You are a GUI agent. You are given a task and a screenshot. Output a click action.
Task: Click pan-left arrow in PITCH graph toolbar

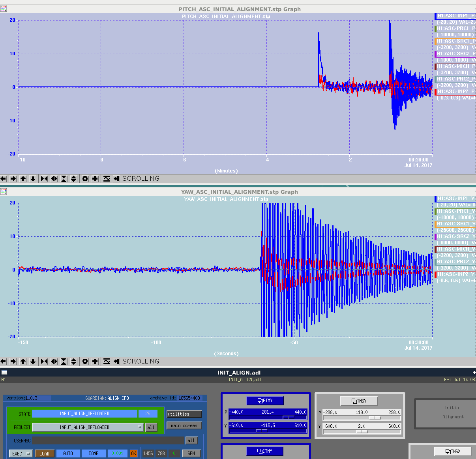[4, 179]
